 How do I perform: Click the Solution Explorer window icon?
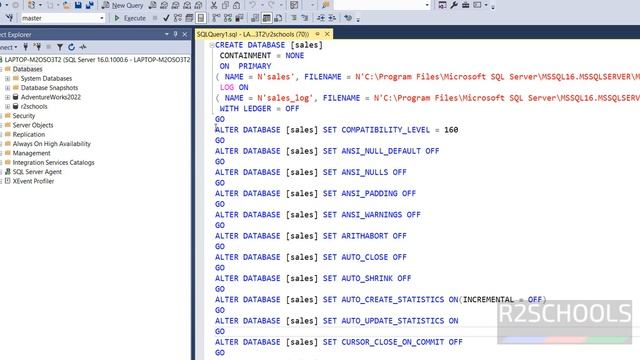click(x=442, y=5)
